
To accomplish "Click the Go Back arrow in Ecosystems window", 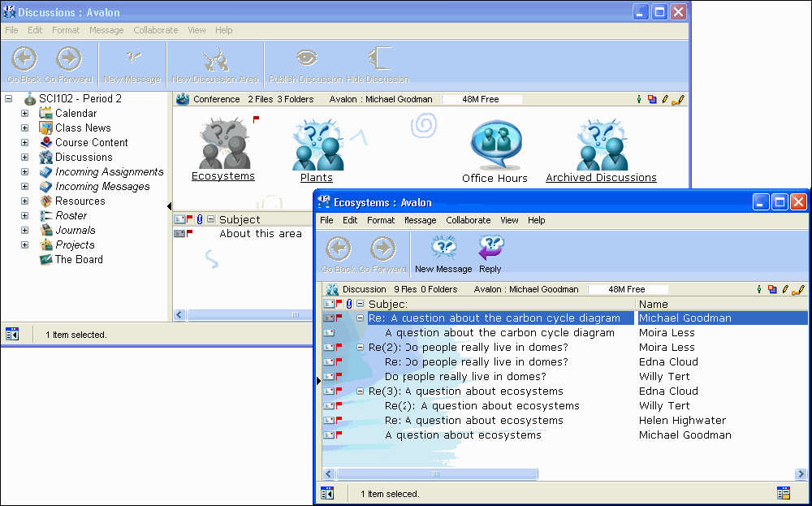I will [338, 249].
